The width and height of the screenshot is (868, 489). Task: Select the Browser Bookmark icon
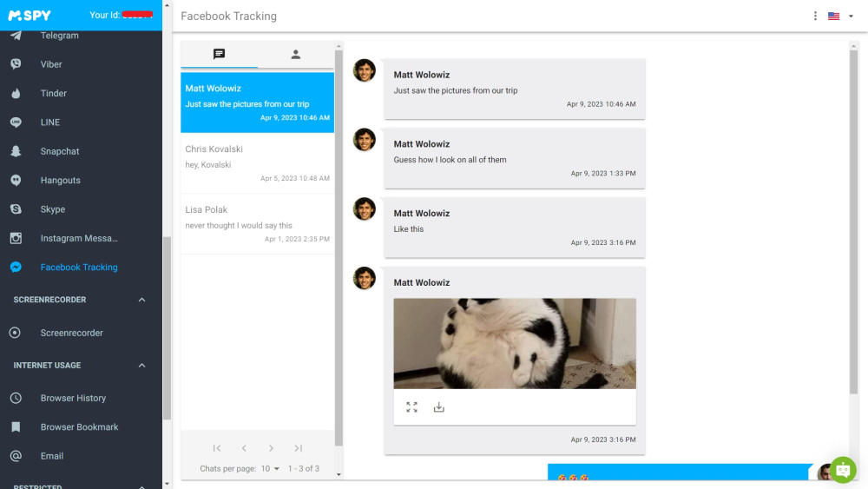(x=16, y=427)
